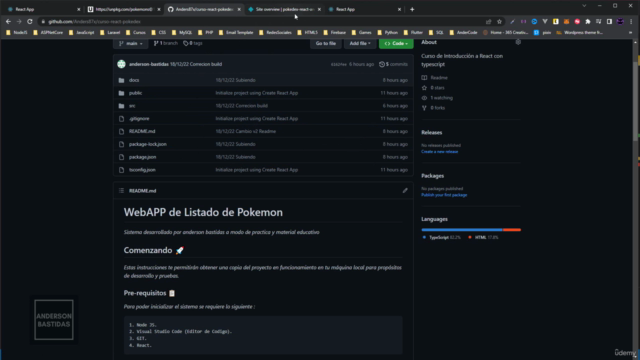Image resolution: width=640 pixels, height=360 pixels.
Task: Edit README.md with the pencil icon
Action: (x=405, y=191)
